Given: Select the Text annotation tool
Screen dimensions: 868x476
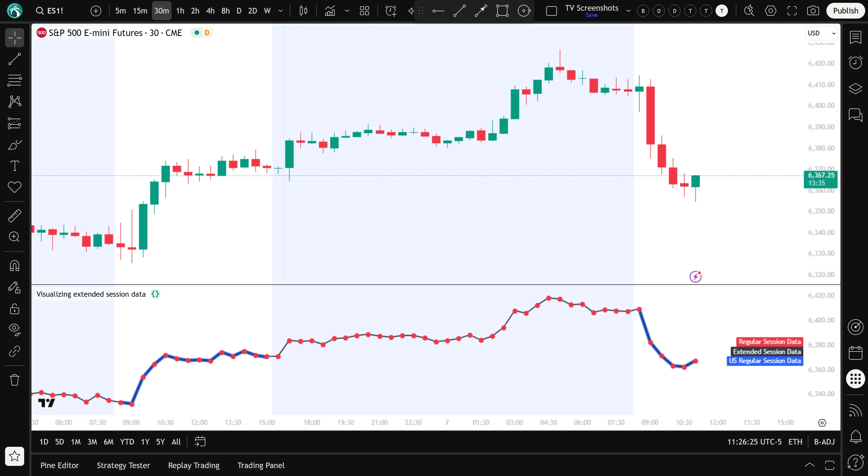Looking at the screenshot, I should (x=15, y=166).
